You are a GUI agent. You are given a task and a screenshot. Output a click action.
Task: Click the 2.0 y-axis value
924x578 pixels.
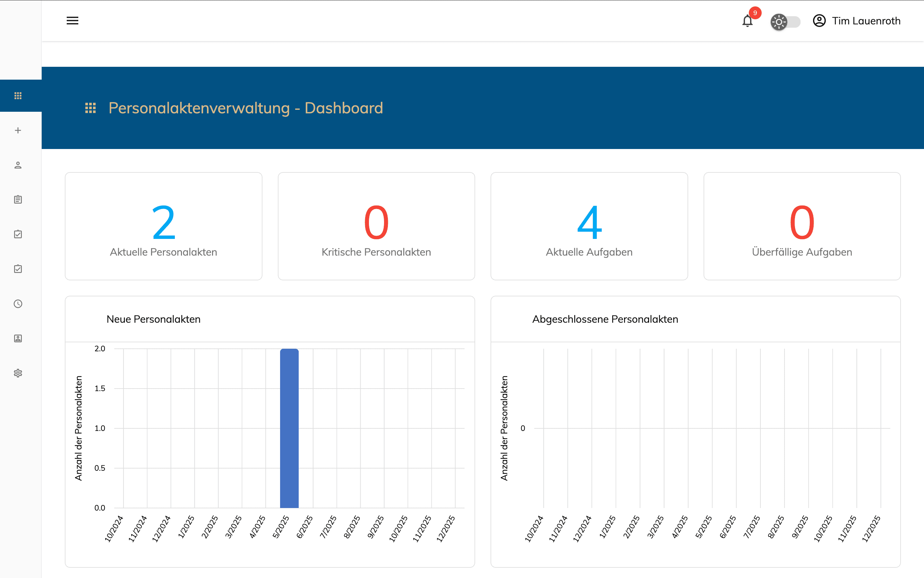pyautogui.click(x=100, y=349)
